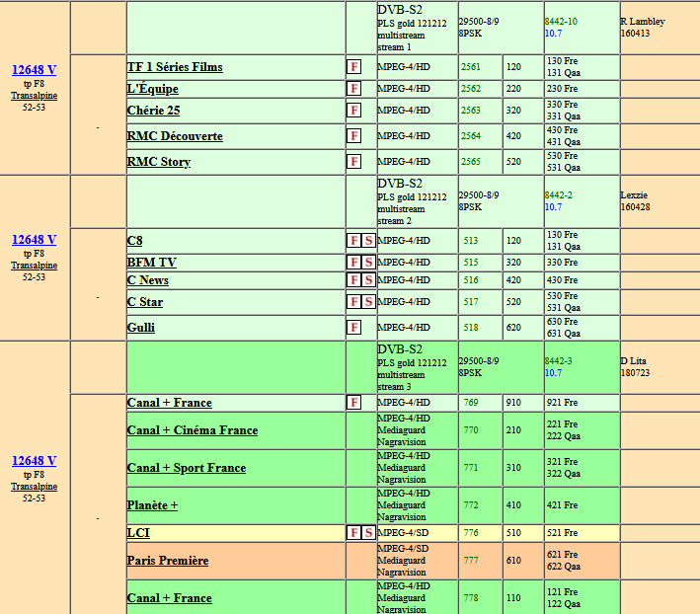The image size is (700, 614).
Task: Click the S icon in the C8 row
Action: pos(368,241)
